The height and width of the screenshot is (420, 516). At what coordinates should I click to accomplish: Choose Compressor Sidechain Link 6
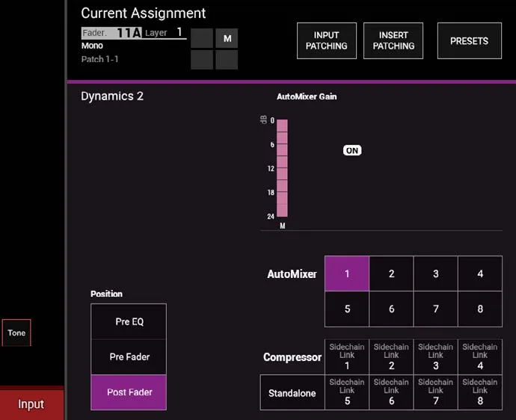click(391, 392)
